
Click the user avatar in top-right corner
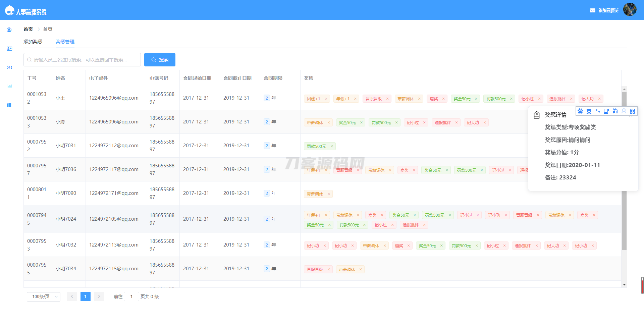[630, 10]
